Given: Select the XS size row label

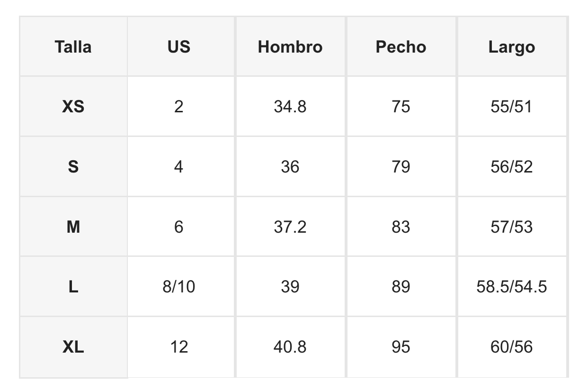Looking at the screenshot, I should pos(73,107).
